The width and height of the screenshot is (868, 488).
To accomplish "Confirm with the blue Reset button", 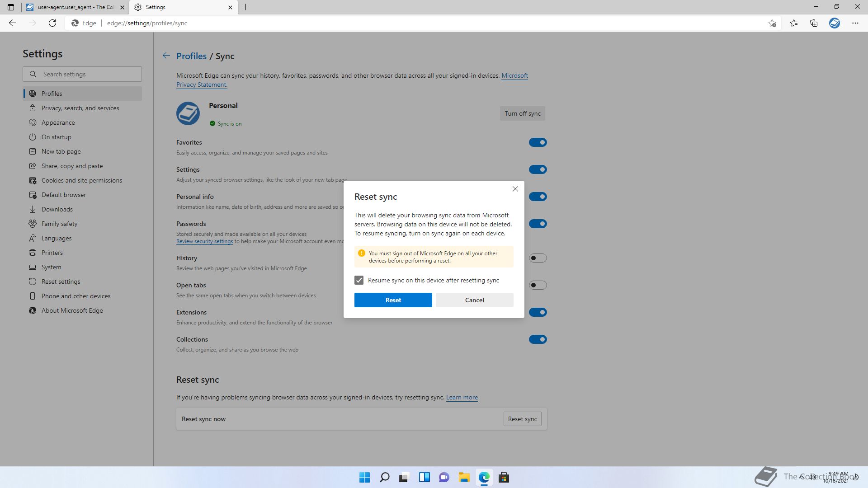I will (x=393, y=300).
